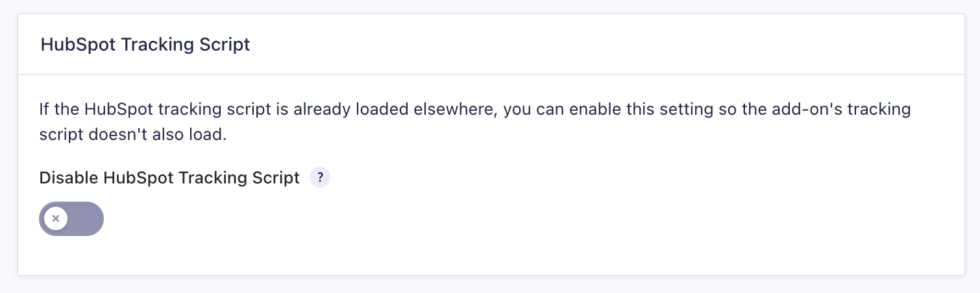Open the help tooltip question mark icon

(x=320, y=178)
